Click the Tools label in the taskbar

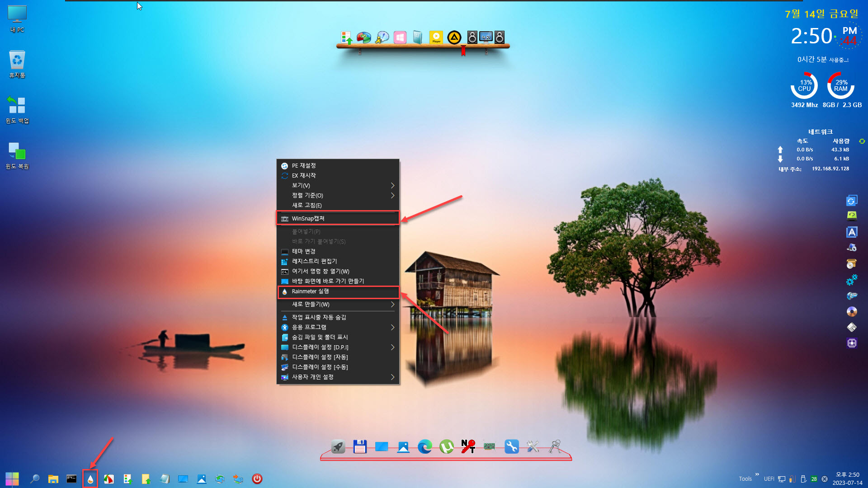pos(745,479)
